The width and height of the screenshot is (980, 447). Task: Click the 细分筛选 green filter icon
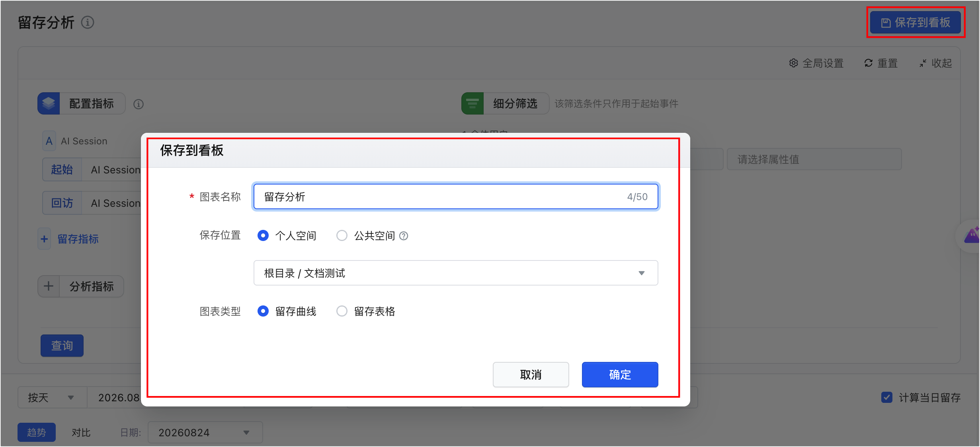tap(472, 104)
